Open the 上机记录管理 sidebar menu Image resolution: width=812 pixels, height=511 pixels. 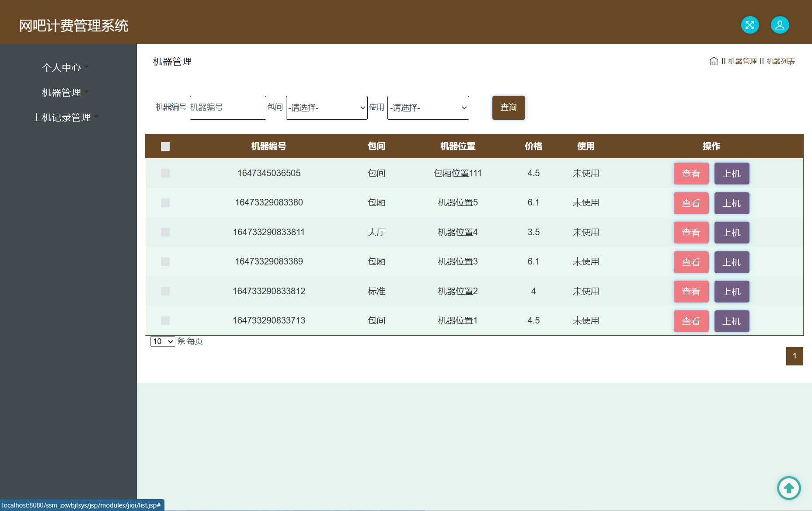point(62,117)
